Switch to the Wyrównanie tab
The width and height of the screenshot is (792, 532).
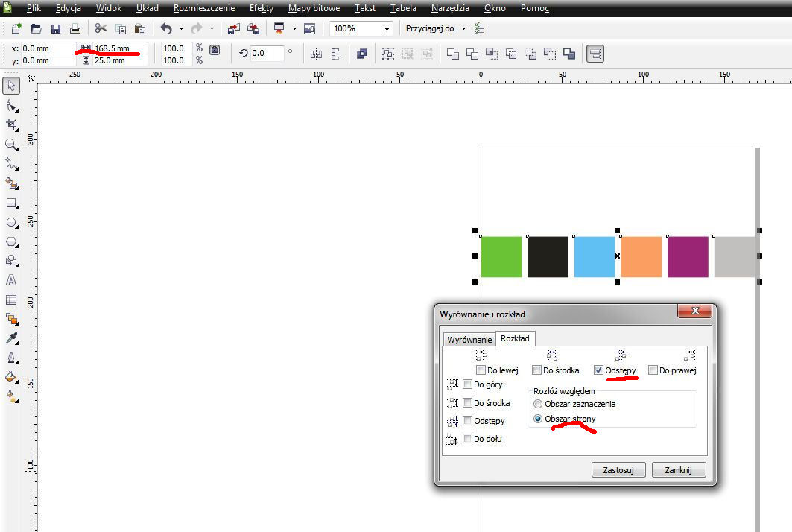pyautogui.click(x=469, y=340)
